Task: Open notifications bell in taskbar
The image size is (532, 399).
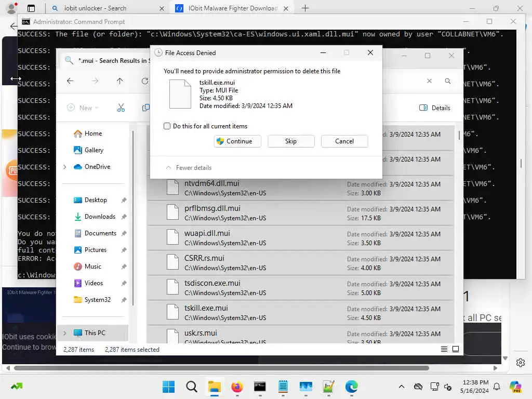Action: (497, 387)
